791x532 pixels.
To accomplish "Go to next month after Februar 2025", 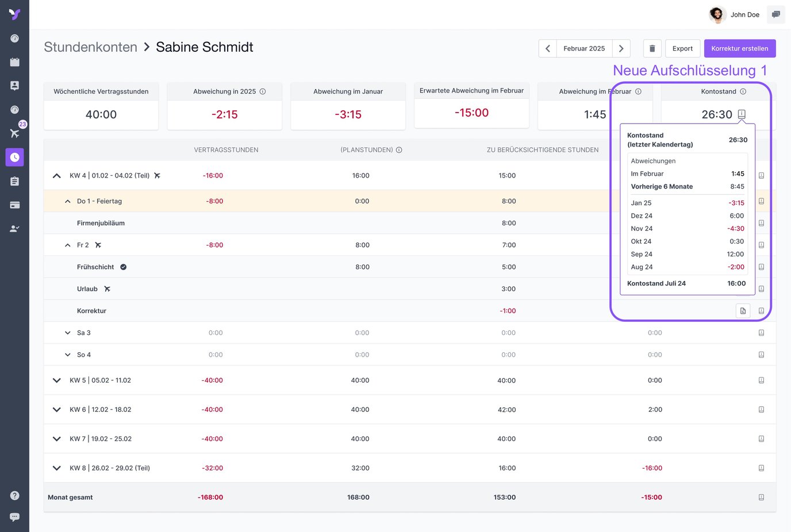I will coord(621,49).
